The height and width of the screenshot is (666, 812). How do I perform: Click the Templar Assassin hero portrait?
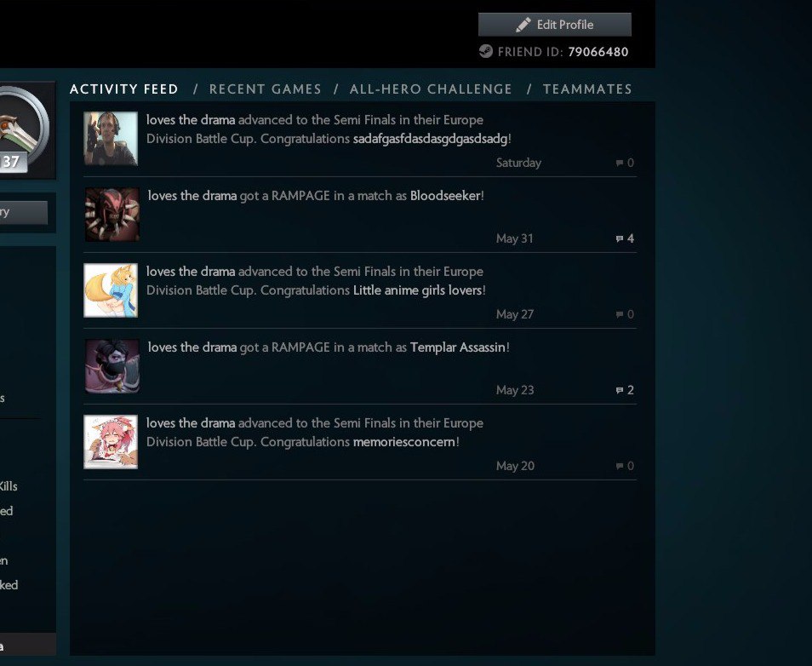[112, 365]
